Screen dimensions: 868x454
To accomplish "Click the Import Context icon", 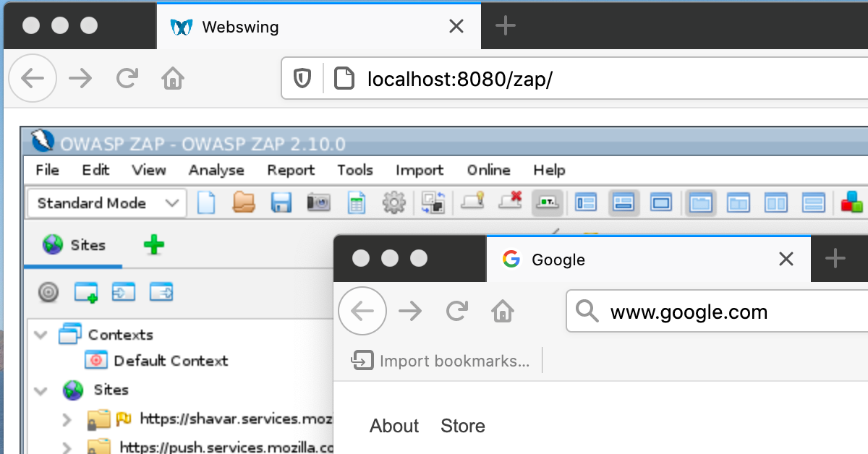I will pyautogui.click(x=124, y=292).
